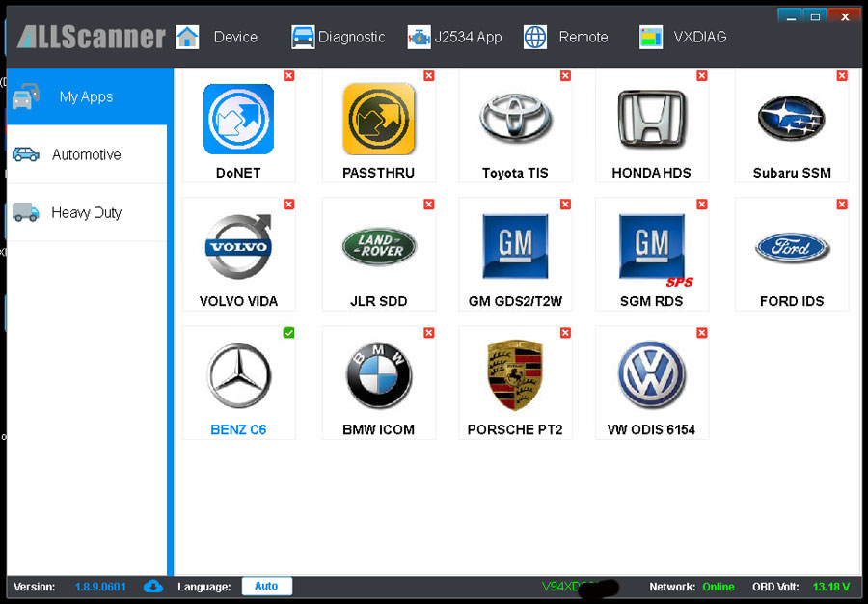The width and height of the screenshot is (868, 604).
Task: Toggle green check on BENZ C6 tile
Action: pos(289,333)
